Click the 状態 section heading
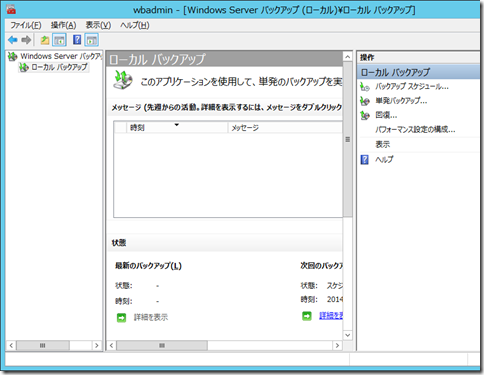The height and width of the screenshot is (375, 484). click(x=119, y=243)
